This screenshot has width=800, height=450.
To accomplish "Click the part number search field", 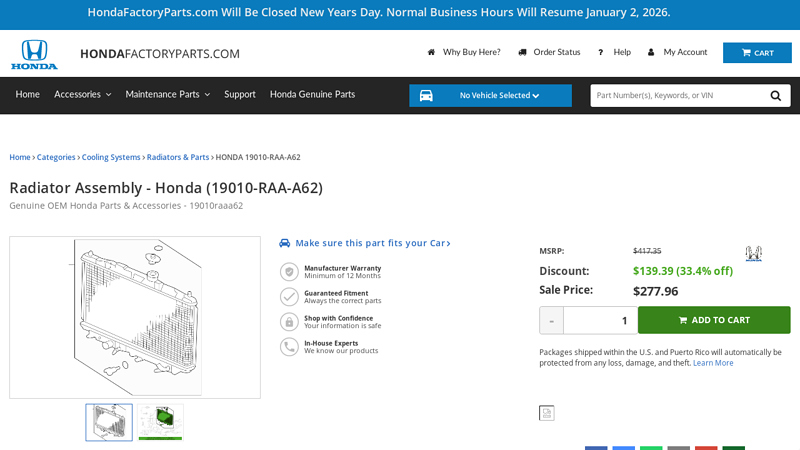I will 675,96.
